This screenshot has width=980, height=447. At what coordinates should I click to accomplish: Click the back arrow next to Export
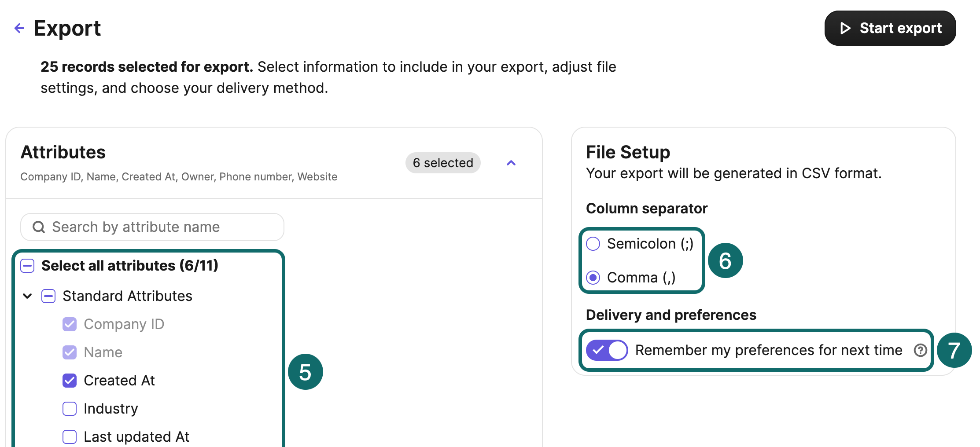[x=18, y=28]
